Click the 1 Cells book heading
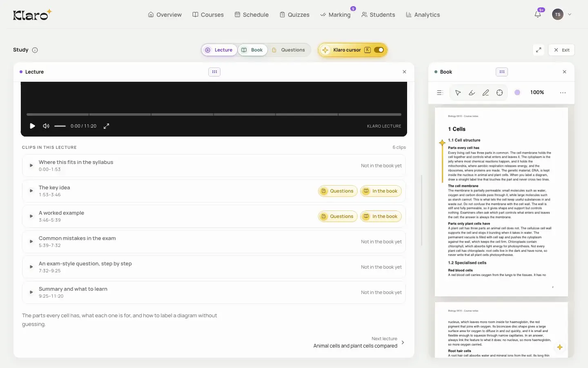The height and width of the screenshot is (368, 588). (457, 129)
